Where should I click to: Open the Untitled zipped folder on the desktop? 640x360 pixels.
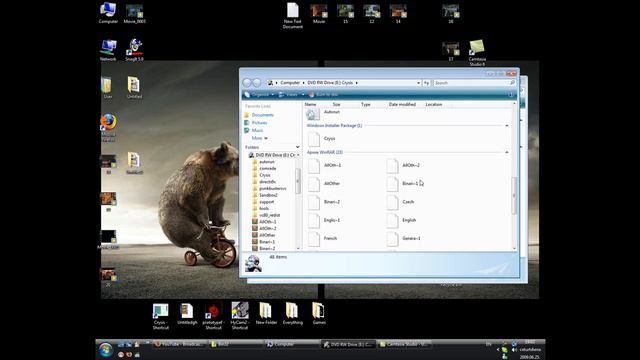tap(134, 88)
